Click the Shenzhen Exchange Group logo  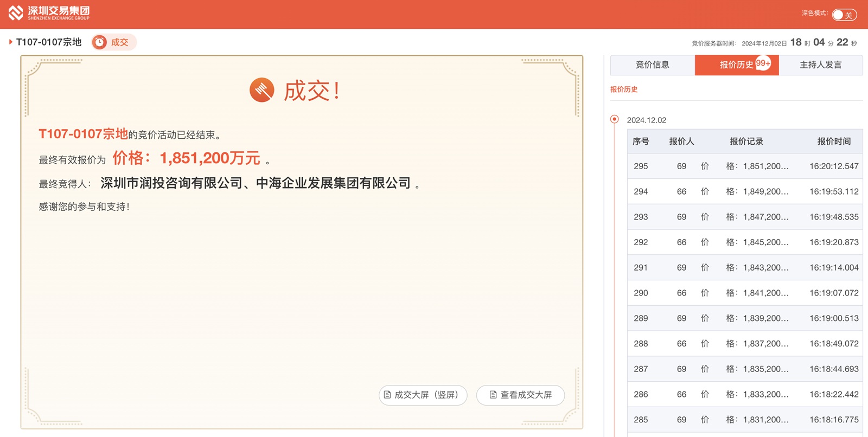pyautogui.click(x=49, y=13)
